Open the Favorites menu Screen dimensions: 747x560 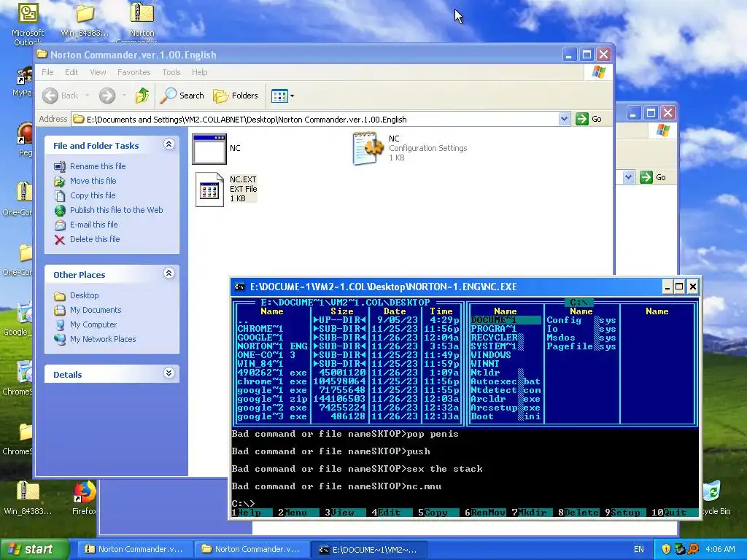[134, 72]
